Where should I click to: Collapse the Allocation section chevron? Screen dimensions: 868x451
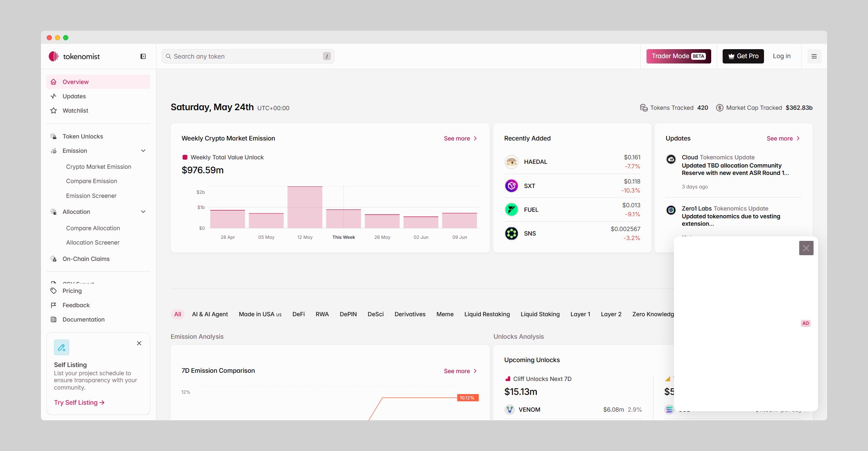pos(143,212)
